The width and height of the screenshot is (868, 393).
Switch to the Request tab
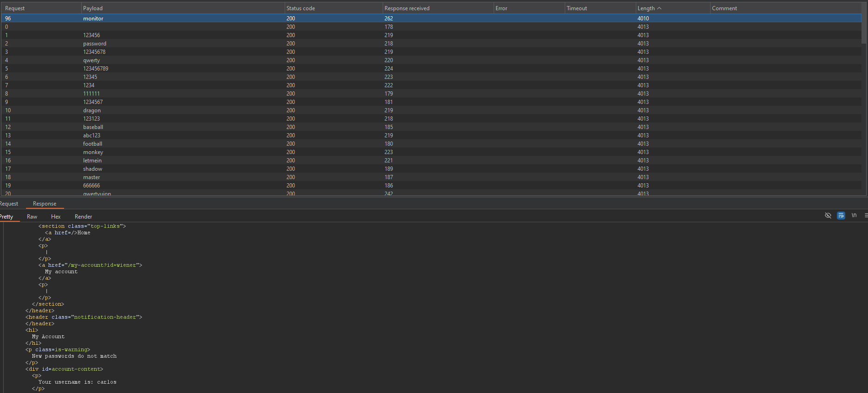[x=9, y=204]
